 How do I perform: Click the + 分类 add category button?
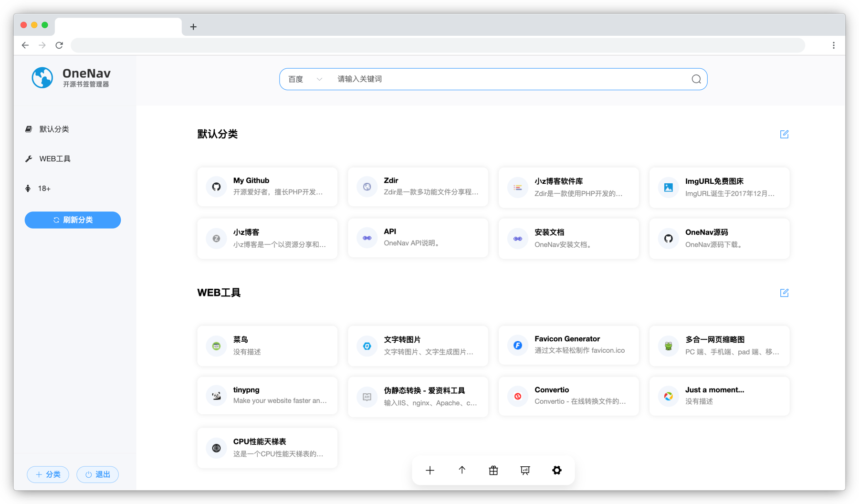[48, 474]
